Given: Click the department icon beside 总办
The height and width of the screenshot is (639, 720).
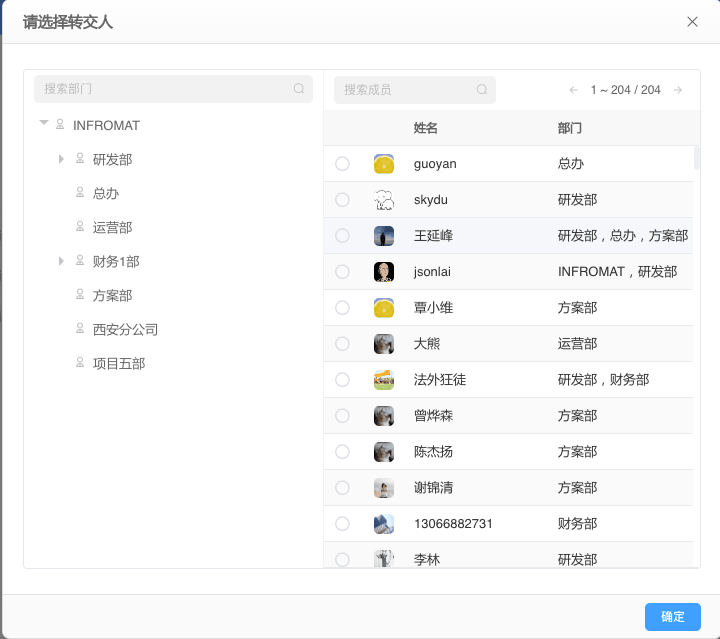Looking at the screenshot, I should 80,192.
